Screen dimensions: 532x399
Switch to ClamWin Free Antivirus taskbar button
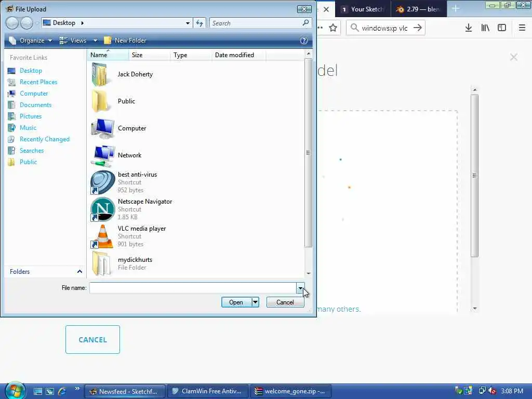[207, 391]
